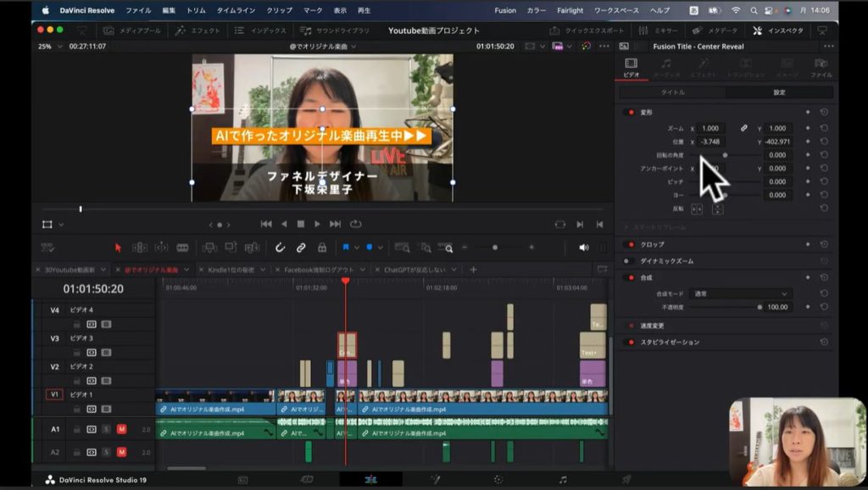Viewport: 868px width, 490px height.
Task: Disable the クロップ section toggle
Action: [x=630, y=244]
